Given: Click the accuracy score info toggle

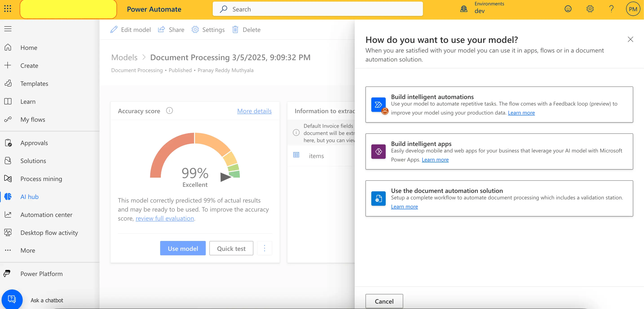Looking at the screenshot, I should (169, 110).
